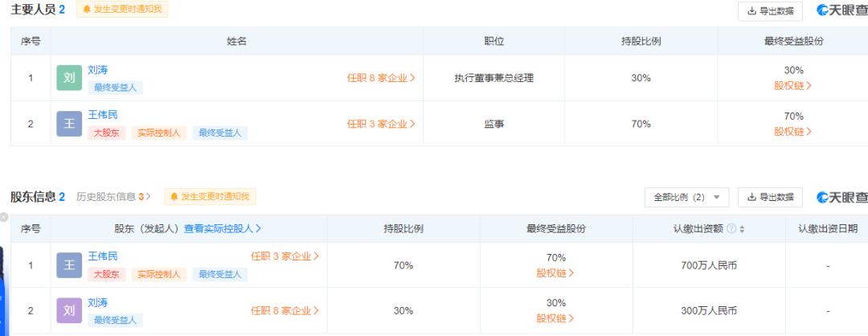Click Wang Weimin's avatar icon in 主要人员 table

click(x=69, y=124)
